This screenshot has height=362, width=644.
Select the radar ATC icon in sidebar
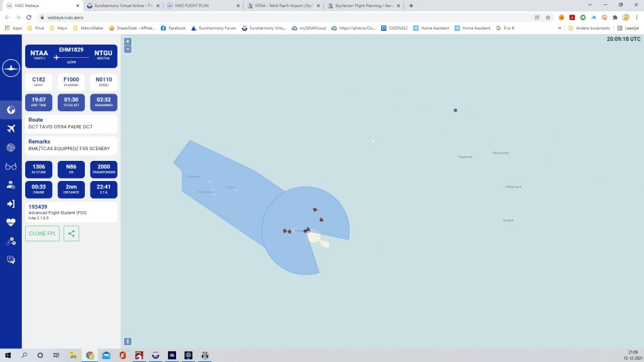click(11, 148)
